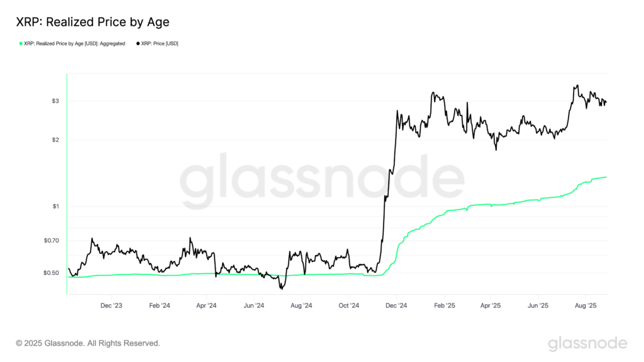The width and height of the screenshot is (644, 362).
Task: Select the Feb '25 x-axis label
Action: tap(445, 305)
